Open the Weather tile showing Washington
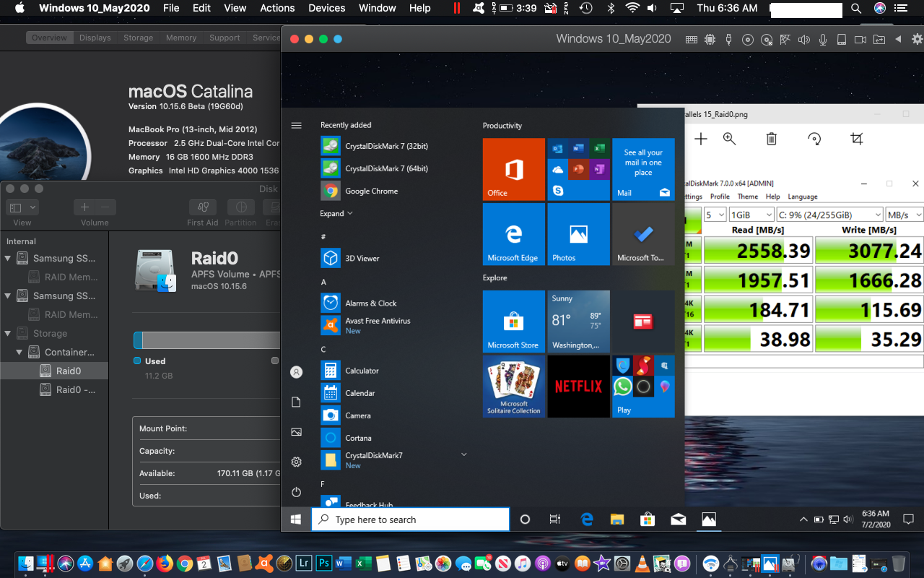 pyautogui.click(x=578, y=321)
